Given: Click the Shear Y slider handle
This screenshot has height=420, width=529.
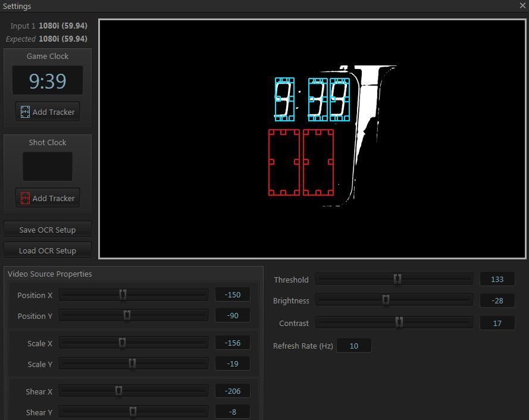Looking at the screenshot, I should 133,411.
